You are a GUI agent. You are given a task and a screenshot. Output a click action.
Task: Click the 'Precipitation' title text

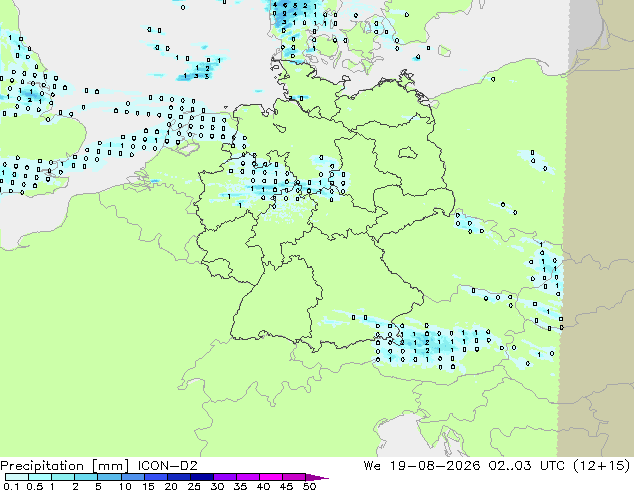pos(42,466)
